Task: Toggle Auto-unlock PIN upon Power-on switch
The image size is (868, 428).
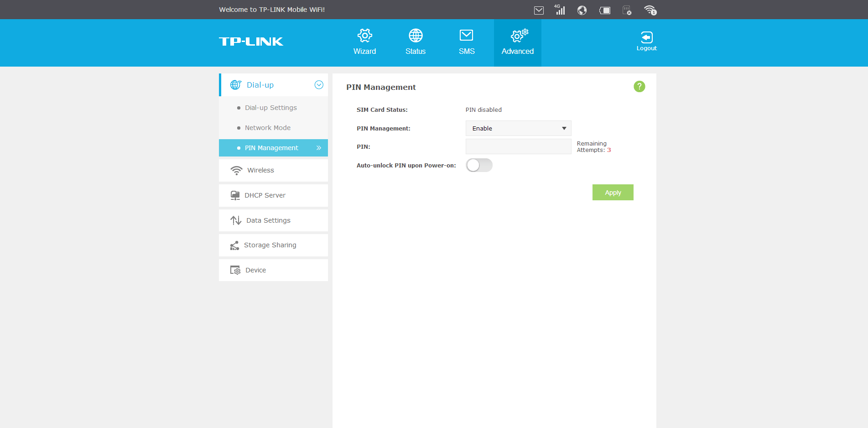Action: [x=479, y=165]
